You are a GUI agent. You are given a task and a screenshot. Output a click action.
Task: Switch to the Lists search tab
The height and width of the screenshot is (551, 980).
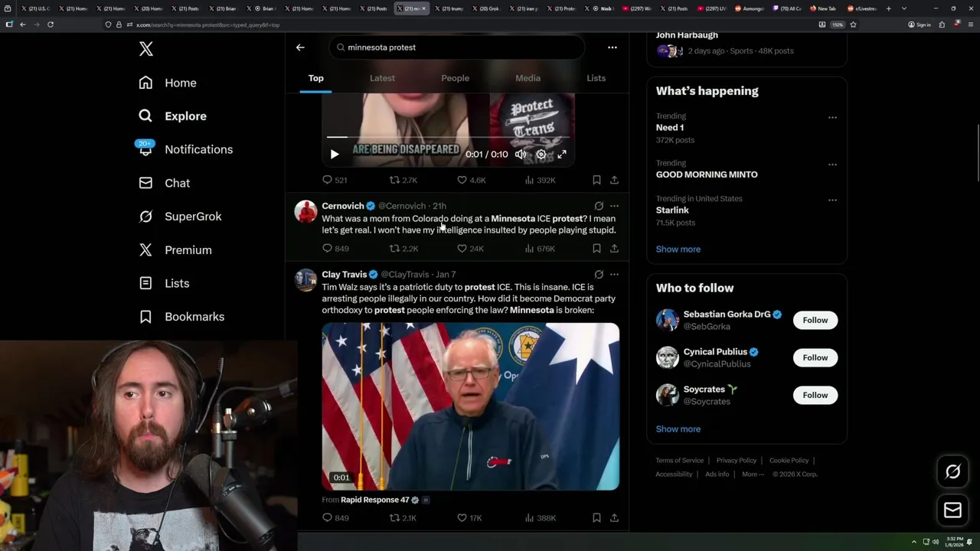click(596, 78)
